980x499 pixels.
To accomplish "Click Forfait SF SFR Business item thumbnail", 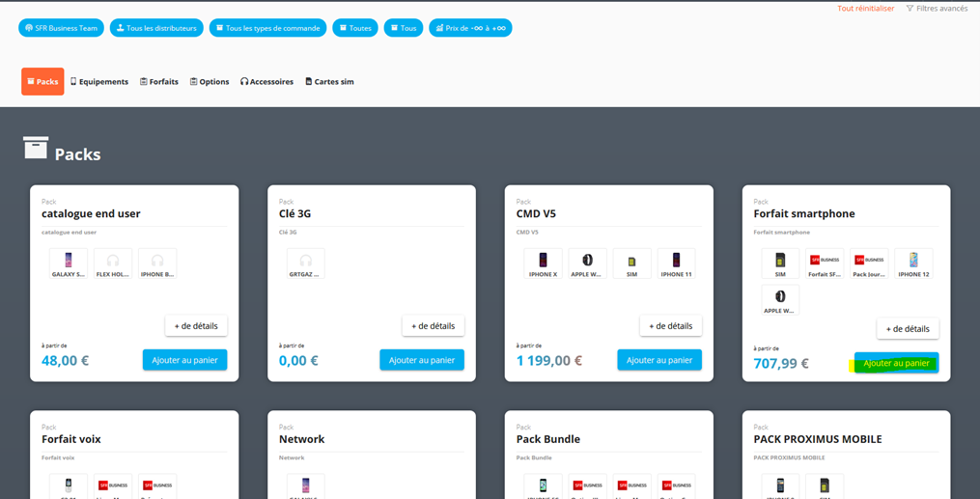I will (x=825, y=263).
